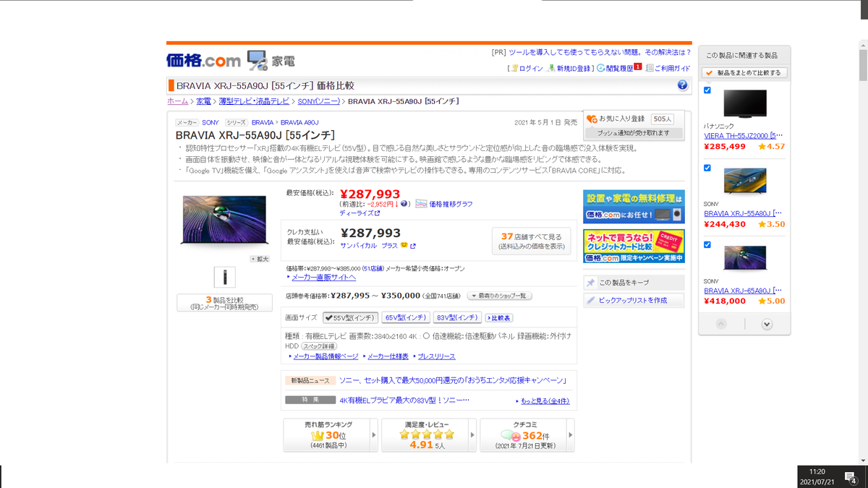The image size is (868, 488).
Task: Open 価格推移グラフ link
Action: tap(451, 204)
